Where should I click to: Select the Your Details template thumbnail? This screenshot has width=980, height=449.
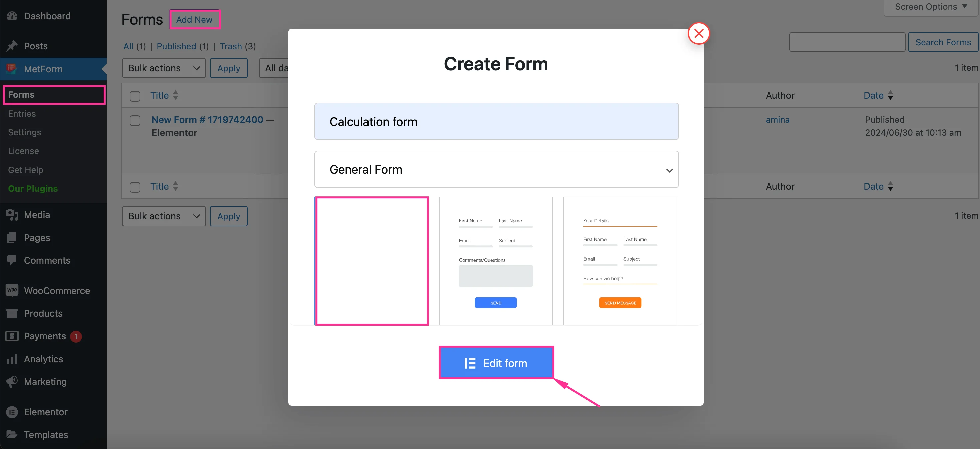click(x=620, y=261)
